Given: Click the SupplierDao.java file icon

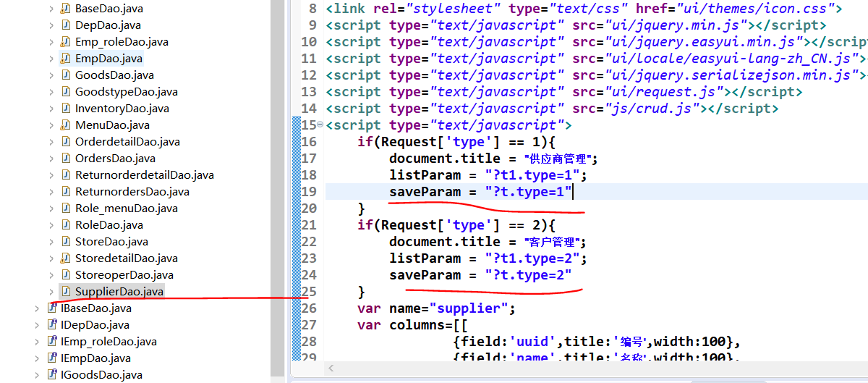Looking at the screenshot, I should [67, 292].
